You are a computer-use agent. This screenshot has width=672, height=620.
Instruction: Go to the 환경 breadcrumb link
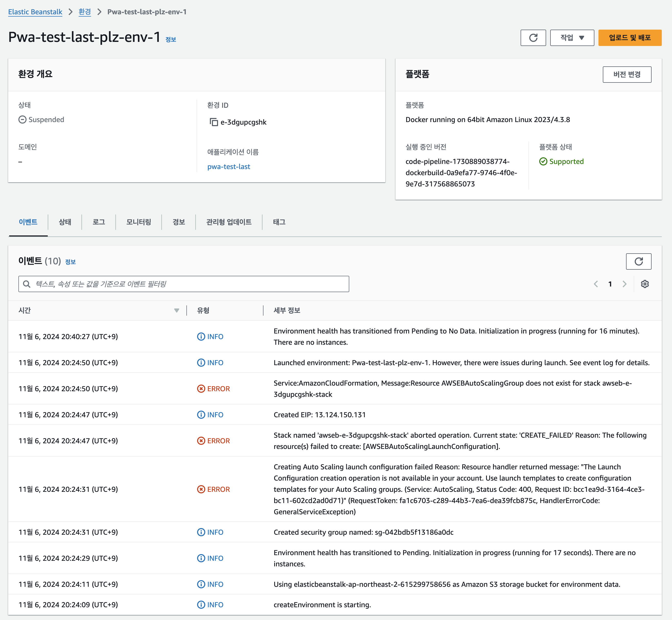point(85,12)
